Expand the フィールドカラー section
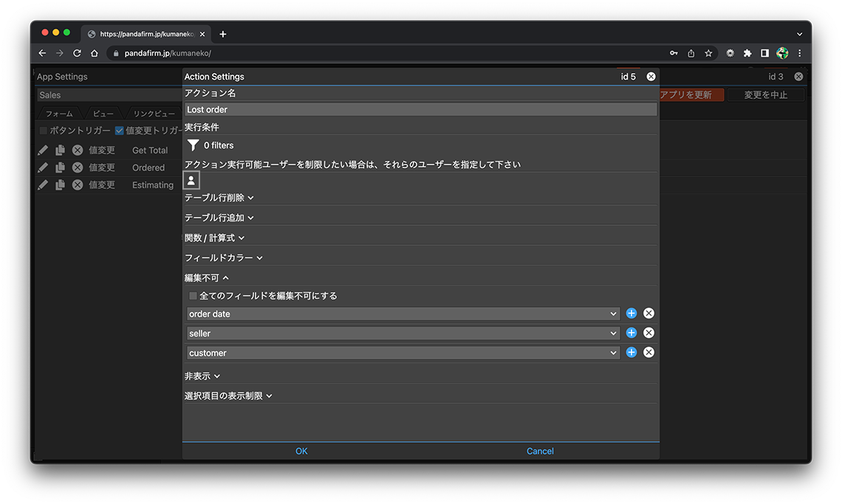The width and height of the screenshot is (842, 504). pos(223,258)
